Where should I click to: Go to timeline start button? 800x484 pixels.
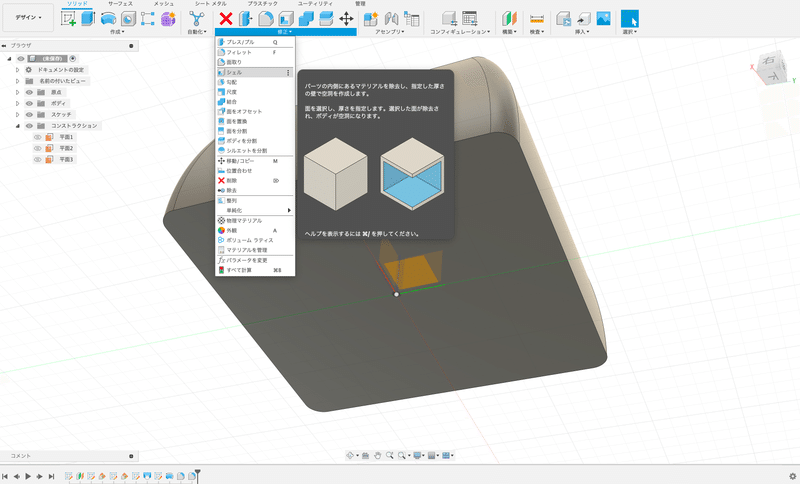[5, 476]
